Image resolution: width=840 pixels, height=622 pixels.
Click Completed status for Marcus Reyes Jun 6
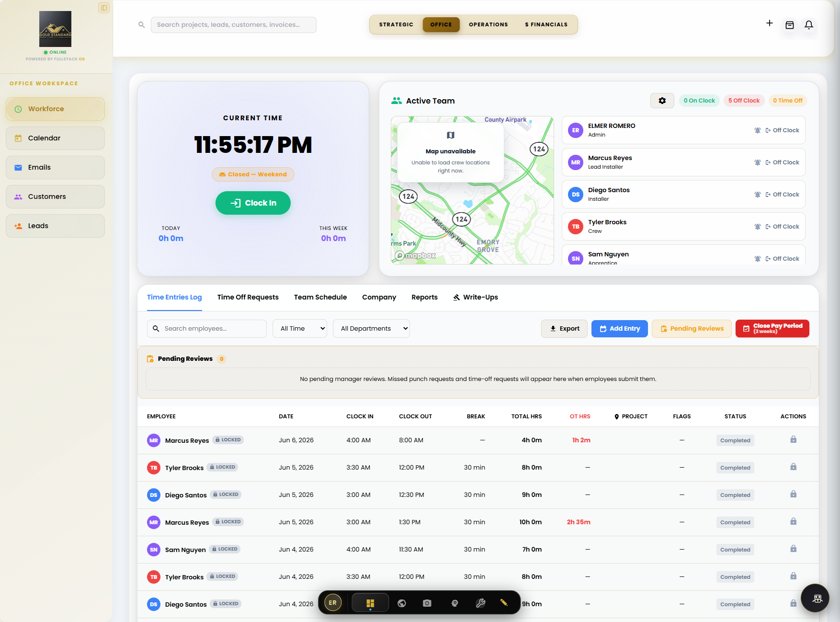(735, 440)
